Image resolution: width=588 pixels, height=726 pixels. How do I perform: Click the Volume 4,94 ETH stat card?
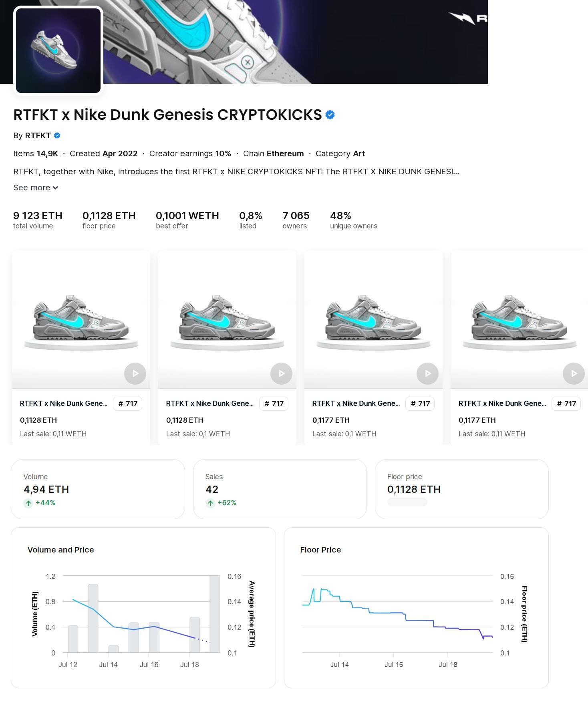98,489
